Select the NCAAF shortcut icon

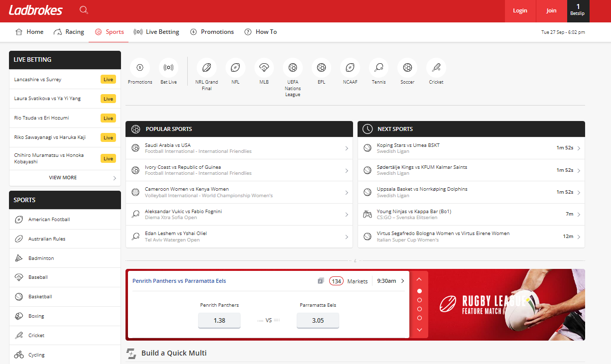point(350,67)
